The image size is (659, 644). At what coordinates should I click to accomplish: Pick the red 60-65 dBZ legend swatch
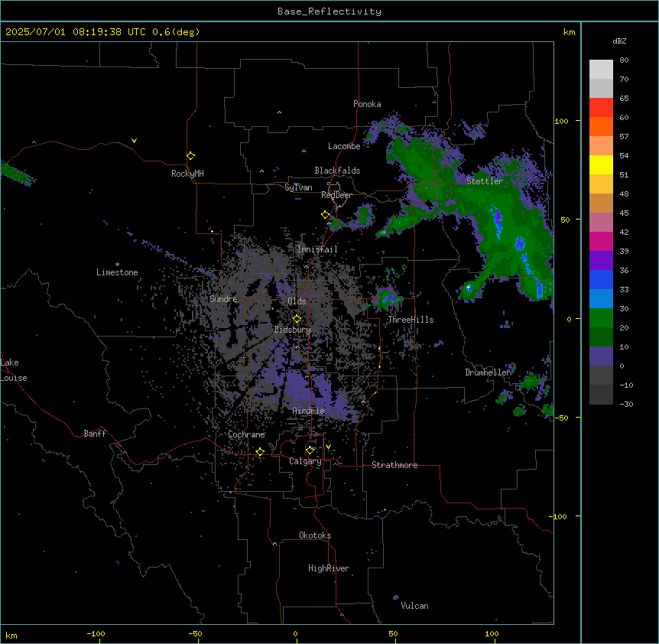tap(601, 108)
